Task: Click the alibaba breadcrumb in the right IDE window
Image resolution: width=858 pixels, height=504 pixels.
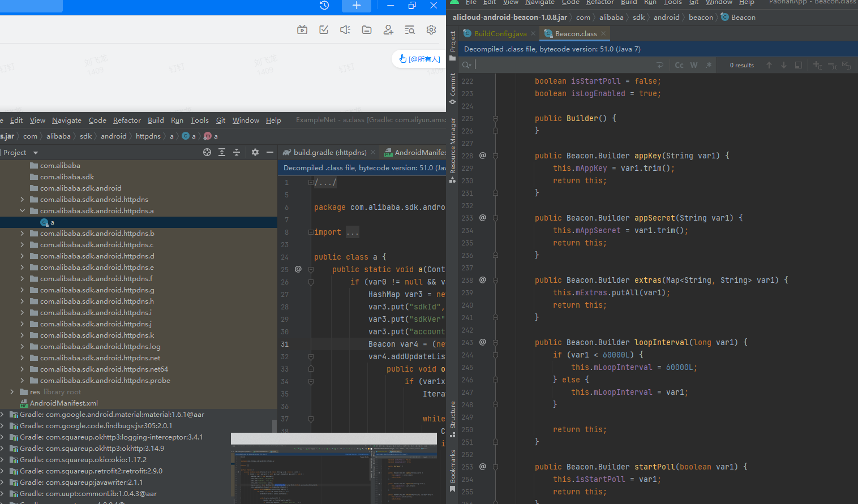Action: [611, 17]
